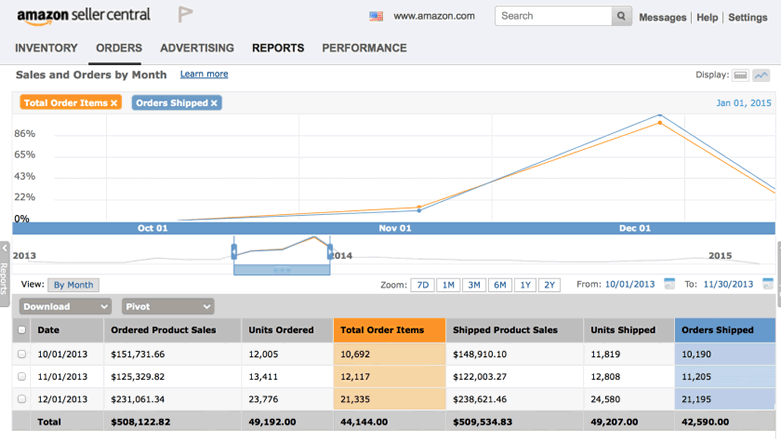Click the Amazon Seller Central logo
This screenshot has height=439, width=781.
click(83, 16)
